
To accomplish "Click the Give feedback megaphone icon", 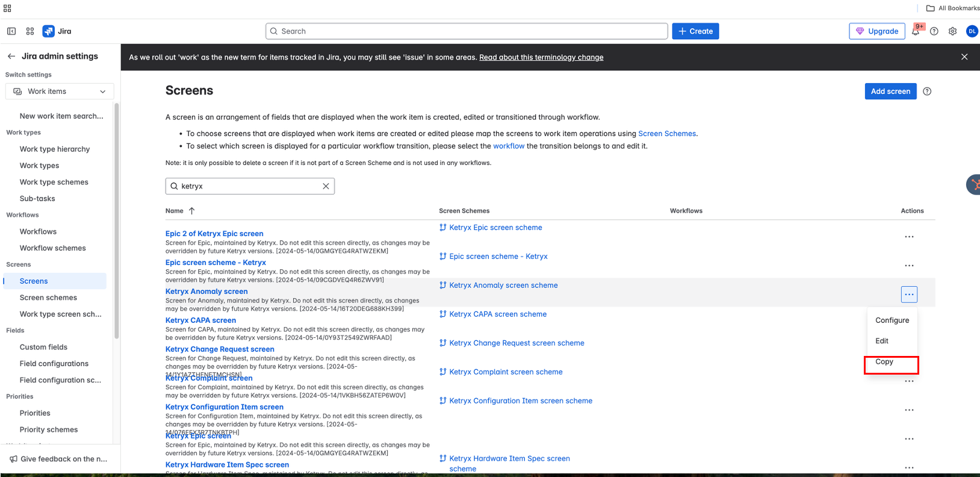I will tap(13, 459).
